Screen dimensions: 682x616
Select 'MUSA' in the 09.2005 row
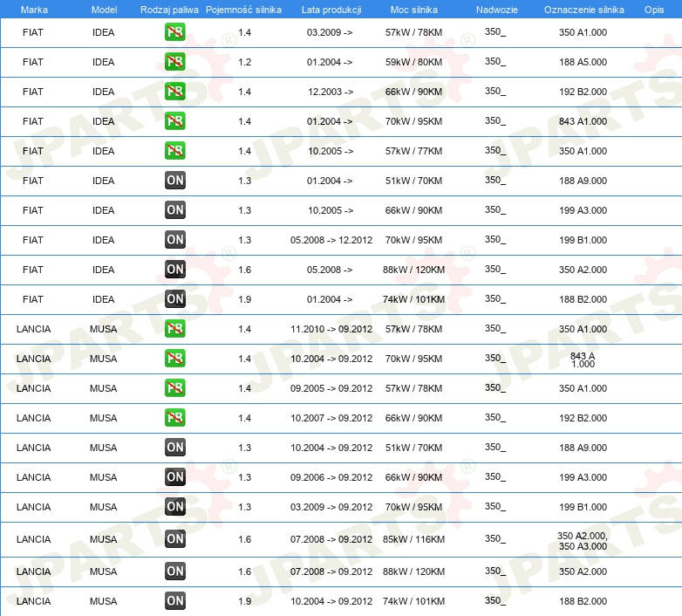pyautogui.click(x=103, y=388)
